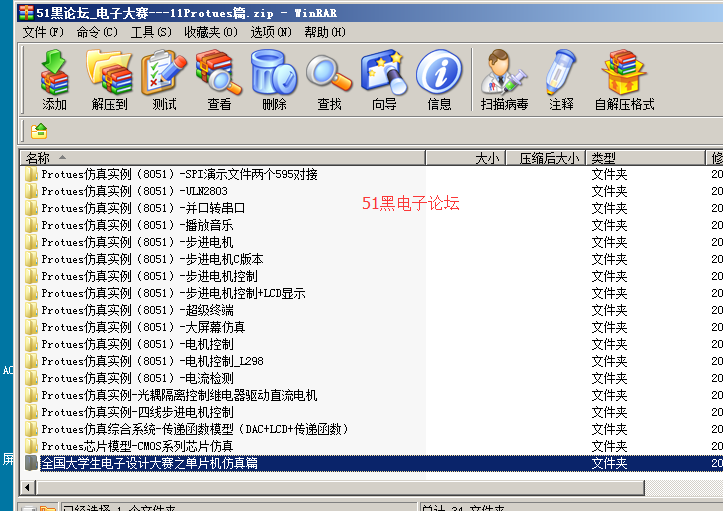Select folder Protues芯片模型-CMOS系列芯片仿真
Image resolution: width=723 pixels, height=511 pixels.
tap(137, 446)
